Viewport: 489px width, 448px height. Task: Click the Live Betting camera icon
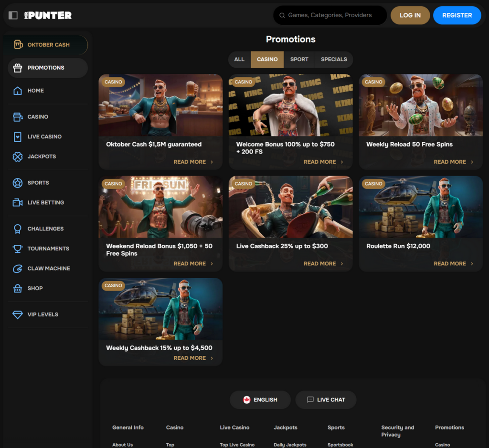point(18,203)
